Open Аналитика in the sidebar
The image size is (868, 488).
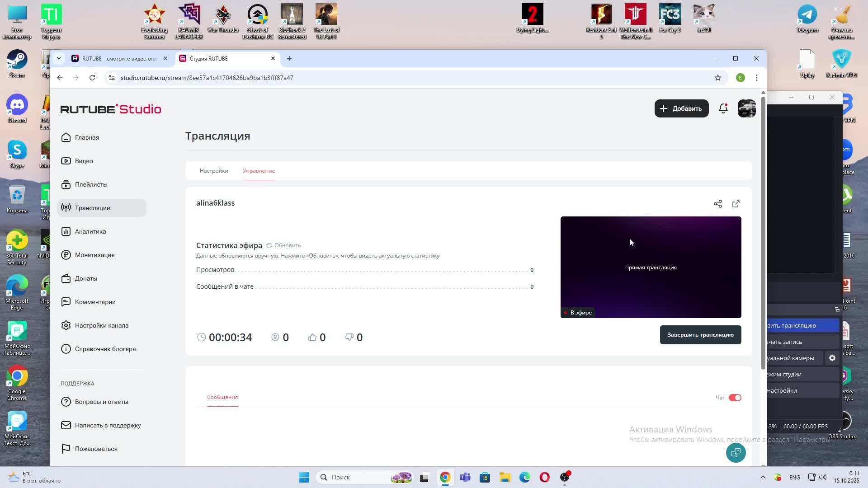click(90, 231)
